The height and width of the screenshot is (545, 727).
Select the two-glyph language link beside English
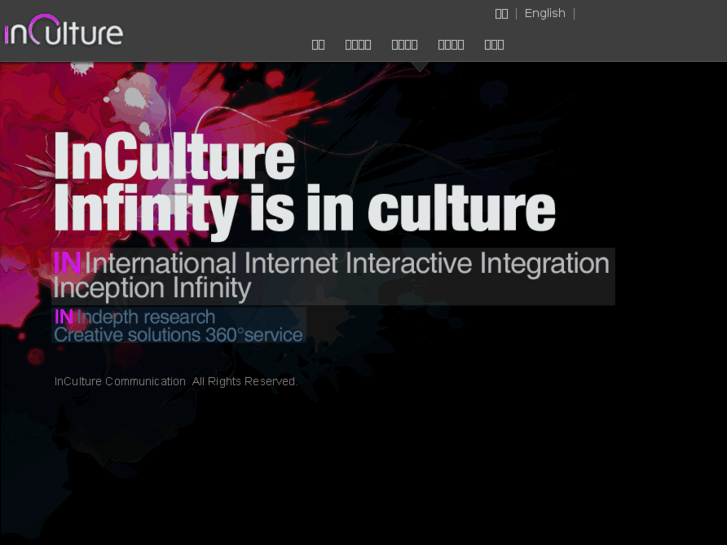(x=501, y=14)
